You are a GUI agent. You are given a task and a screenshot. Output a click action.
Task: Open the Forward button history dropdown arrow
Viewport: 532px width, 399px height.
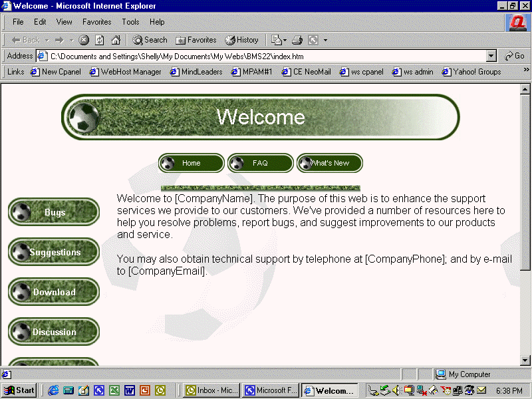tap(71, 40)
